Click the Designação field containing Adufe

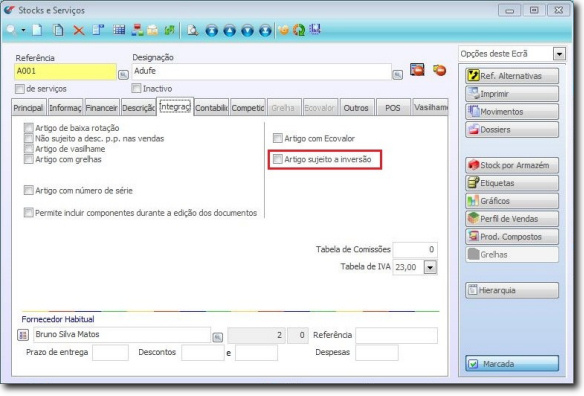261,72
